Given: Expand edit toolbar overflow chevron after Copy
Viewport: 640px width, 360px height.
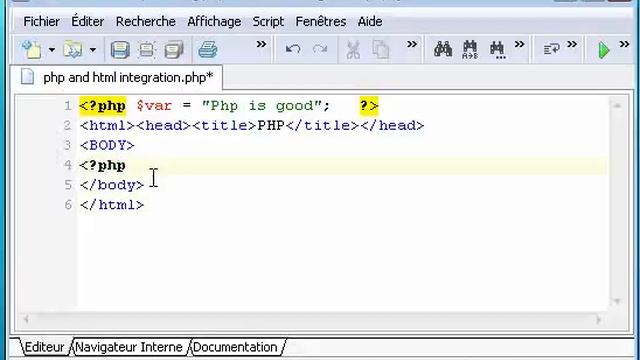Looking at the screenshot, I should 412,44.
